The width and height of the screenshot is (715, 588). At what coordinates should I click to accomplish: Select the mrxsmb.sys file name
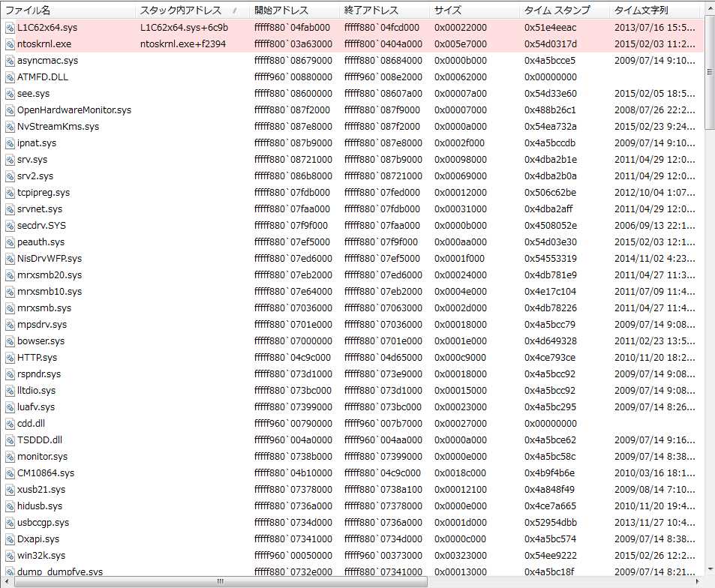(44, 308)
